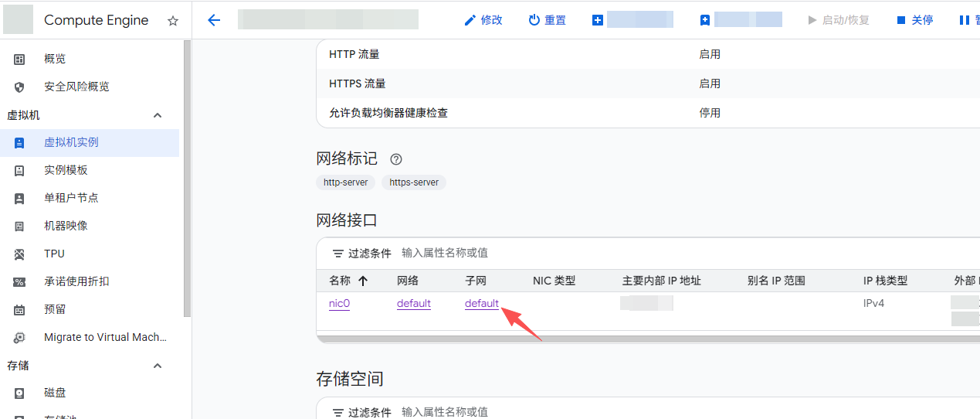Image resolution: width=980 pixels, height=419 pixels.
Task: Open 预留 in the sidebar
Action: pyautogui.click(x=55, y=309)
